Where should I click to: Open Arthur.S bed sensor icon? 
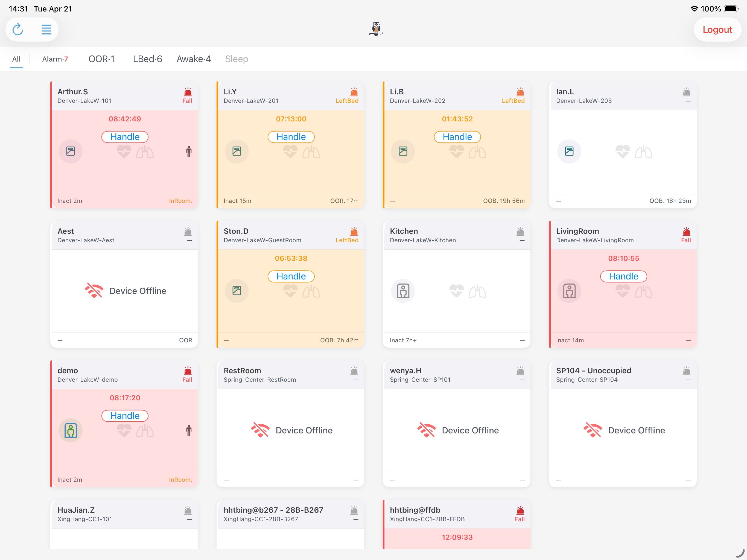click(71, 151)
